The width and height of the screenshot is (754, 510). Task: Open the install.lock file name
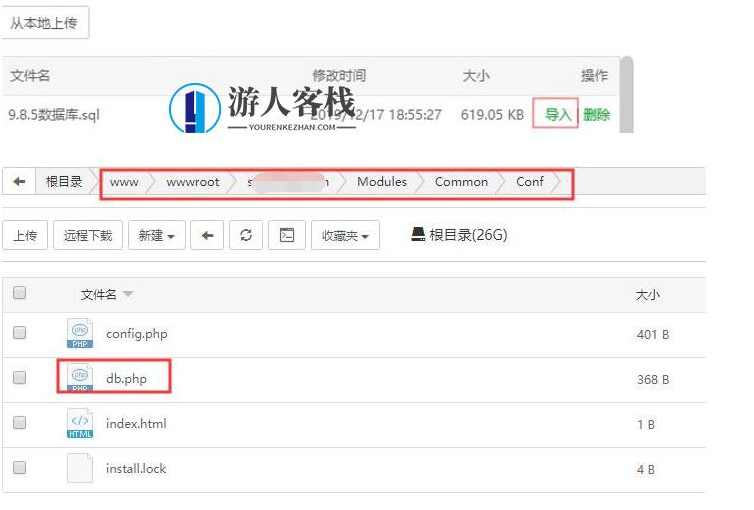[136, 468]
